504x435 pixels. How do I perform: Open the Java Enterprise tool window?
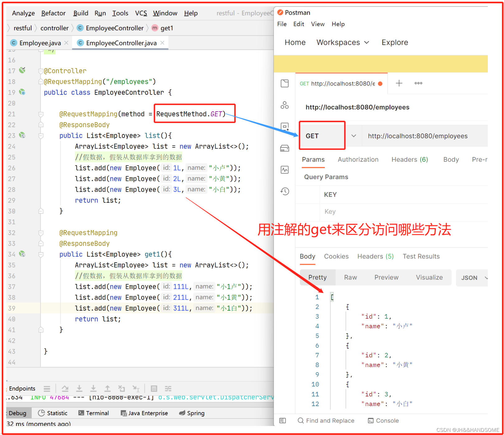click(x=144, y=413)
